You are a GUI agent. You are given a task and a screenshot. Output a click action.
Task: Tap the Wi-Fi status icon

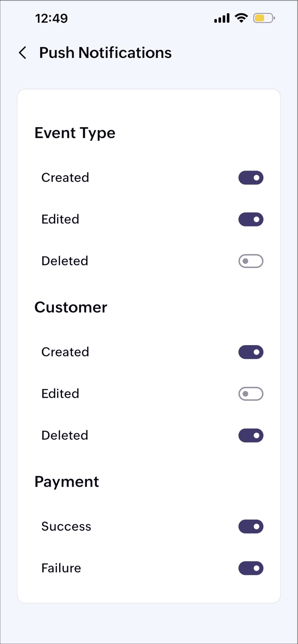241,18
